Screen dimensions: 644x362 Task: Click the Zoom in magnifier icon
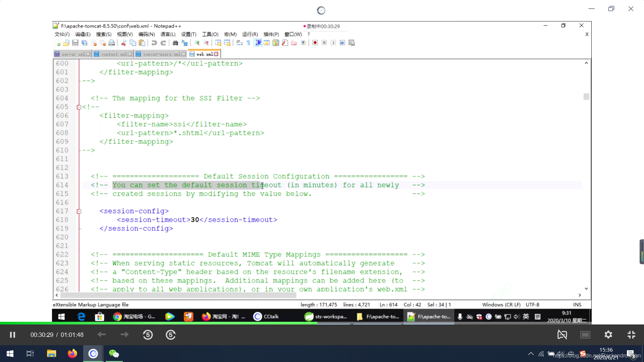coord(197,43)
